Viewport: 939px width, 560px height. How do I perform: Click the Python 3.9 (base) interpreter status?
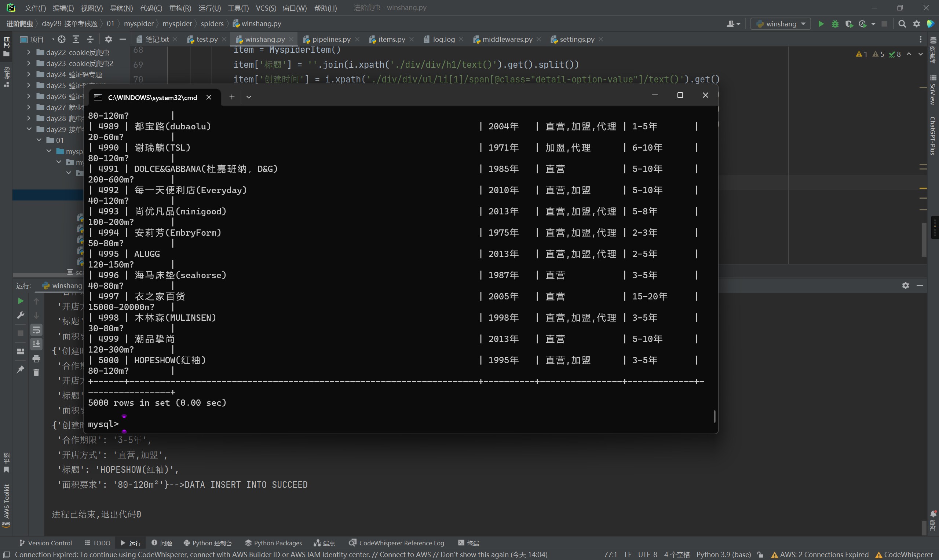[723, 555]
